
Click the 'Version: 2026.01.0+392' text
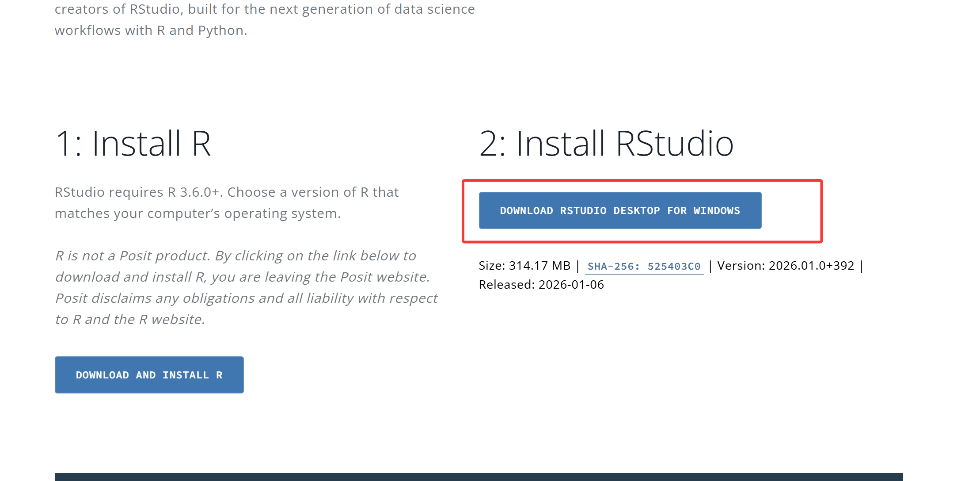click(x=785, y=266)
